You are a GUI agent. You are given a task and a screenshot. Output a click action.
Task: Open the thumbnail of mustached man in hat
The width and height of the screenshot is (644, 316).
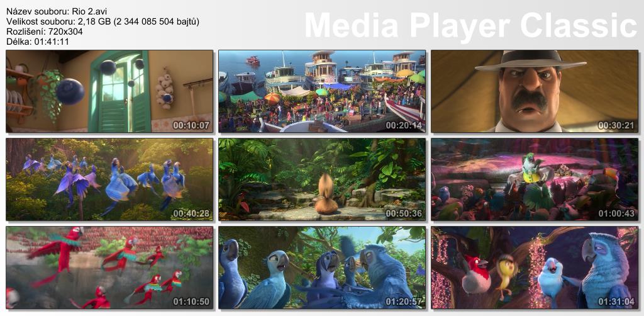[535, 91]
